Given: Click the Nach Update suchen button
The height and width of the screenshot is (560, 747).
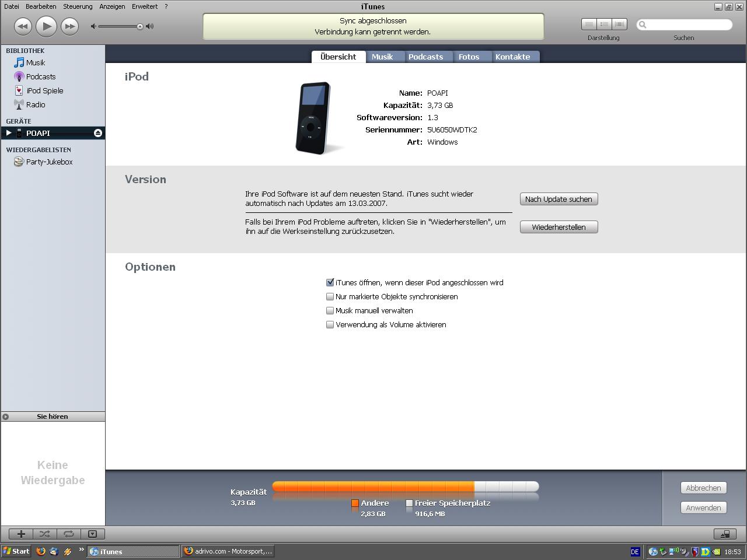Looking at the screenshot, I should (558, 199).
